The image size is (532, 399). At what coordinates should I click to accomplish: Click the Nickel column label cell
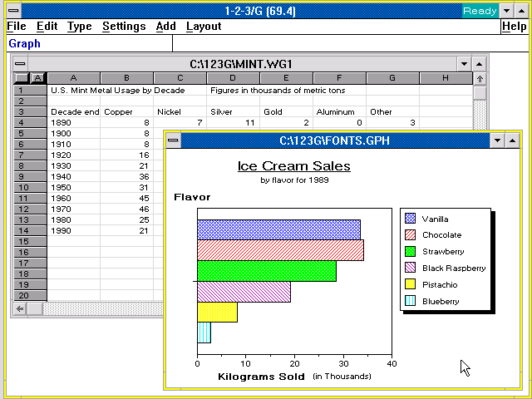[180, 112]
